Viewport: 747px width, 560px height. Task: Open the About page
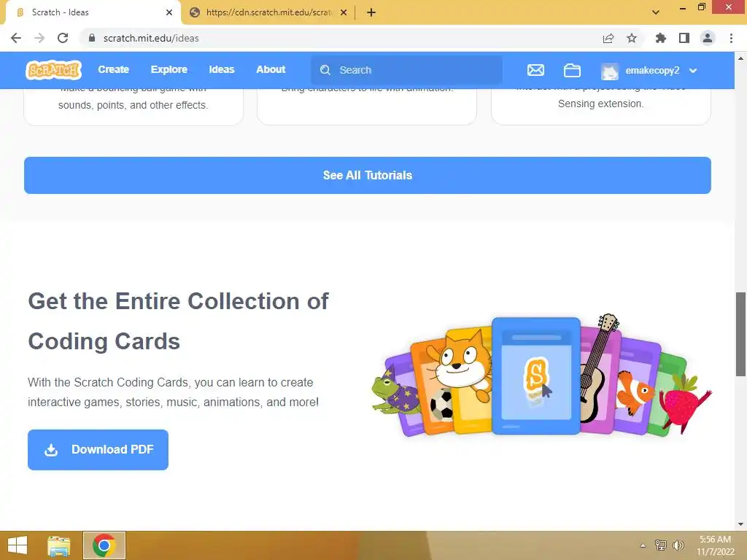[x=271, y=69]
